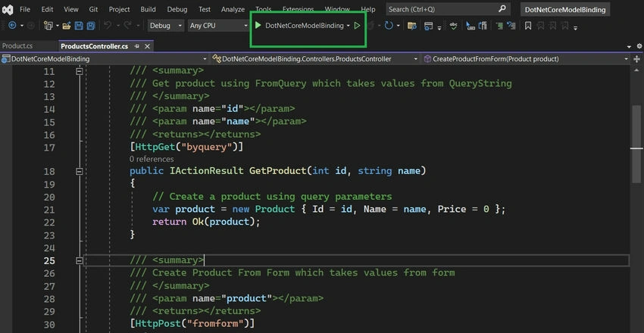Open the Analyze menu
This screenshot has width=644, height=333.
(x=233, y=9)
